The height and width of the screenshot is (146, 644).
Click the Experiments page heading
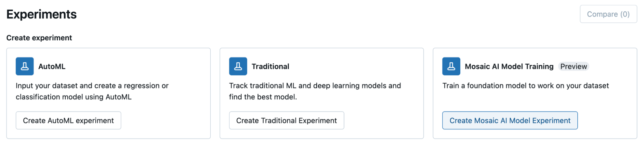(42, 15)
